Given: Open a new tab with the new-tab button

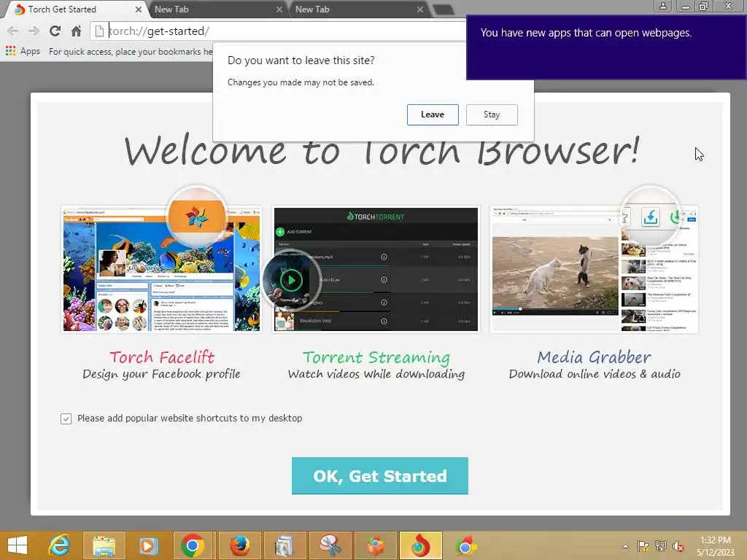Looking at the screenshot, I should pyautogui.click(x=443, y=9).
